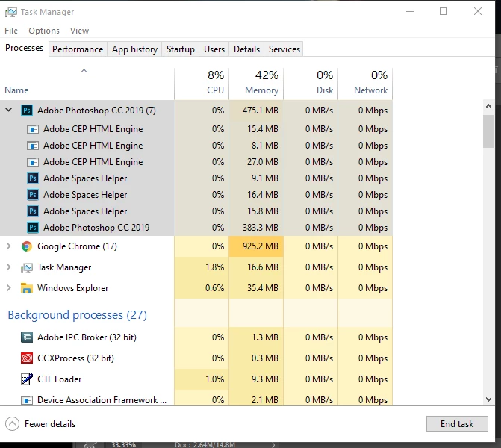Screen dimensions: 501x448
Task: Click the CTF Loader pen icon
Action: pos(27,379)
